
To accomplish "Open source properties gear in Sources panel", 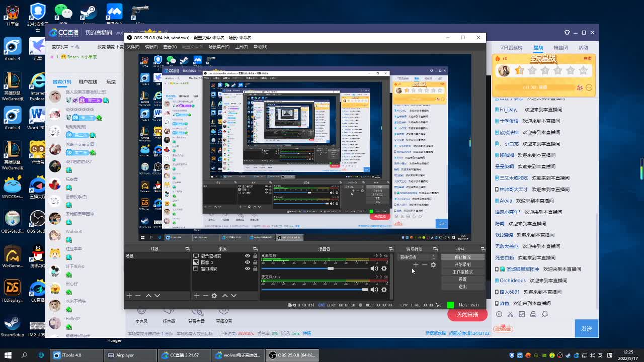I will pyautogui.click(x=214, y=296).
